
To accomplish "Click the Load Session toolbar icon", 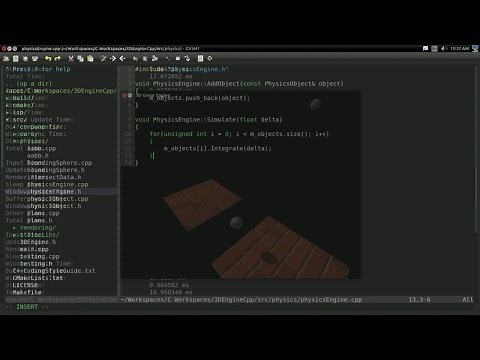I will (135, 59).
